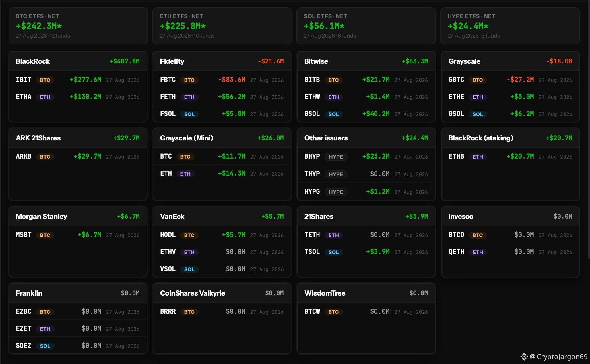
Task: Open the HYPE ETFs net summary card
Action: (510, 26)
